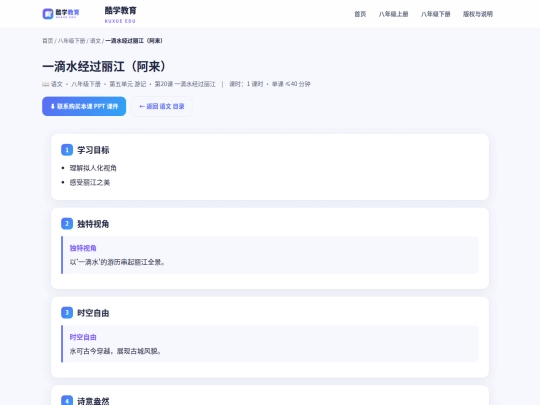The image size is (540, 405).
Task: Click the 诗意盎然 section heading
Action: (x=93, y=401)
